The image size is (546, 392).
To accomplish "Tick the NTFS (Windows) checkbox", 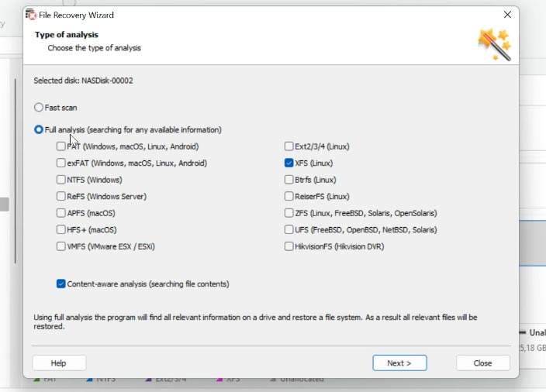I will coord(61,180).
